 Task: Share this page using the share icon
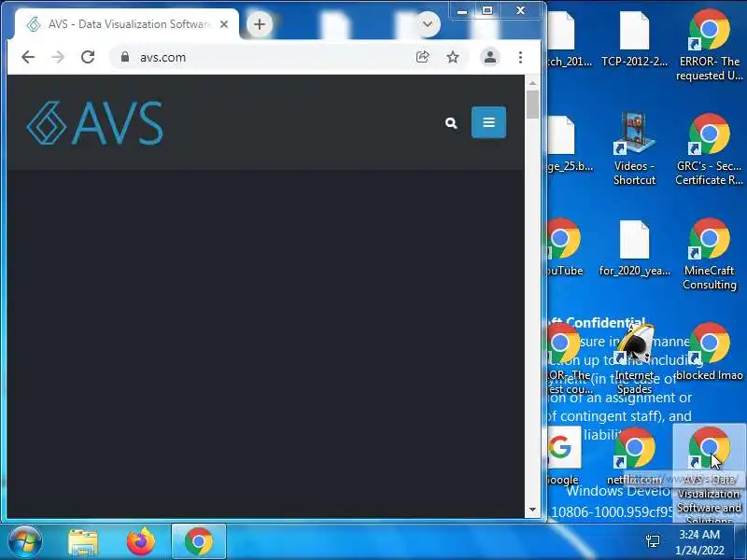click(423, 57)
